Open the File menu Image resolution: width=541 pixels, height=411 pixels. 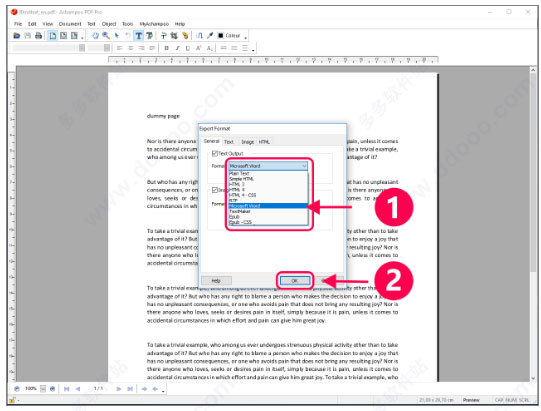[x=18, y=24]
